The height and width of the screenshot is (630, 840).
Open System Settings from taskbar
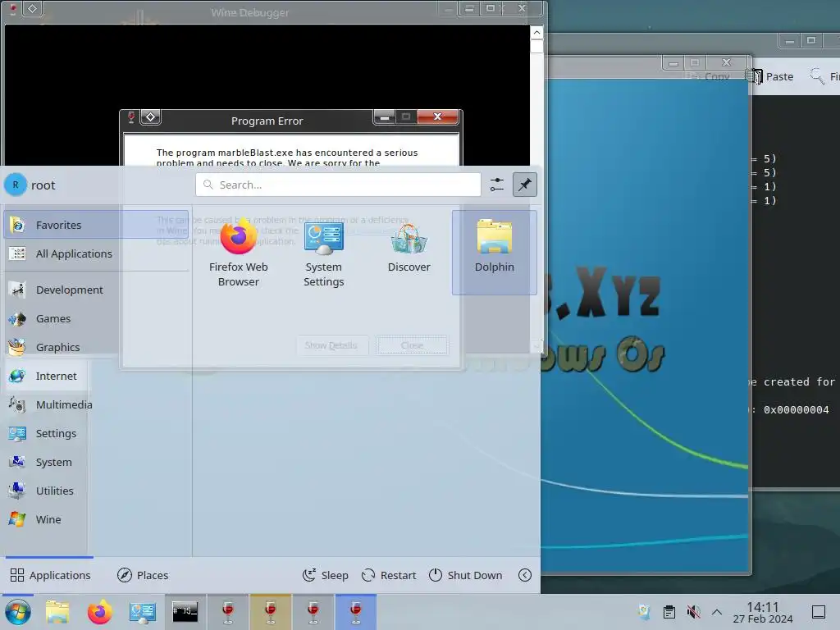(143, 612)
